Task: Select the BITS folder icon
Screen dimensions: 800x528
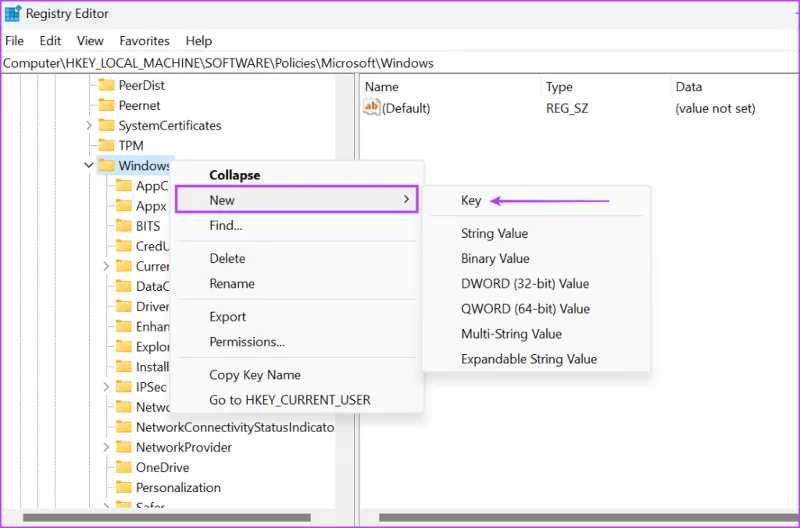Action: coord(123,225)
